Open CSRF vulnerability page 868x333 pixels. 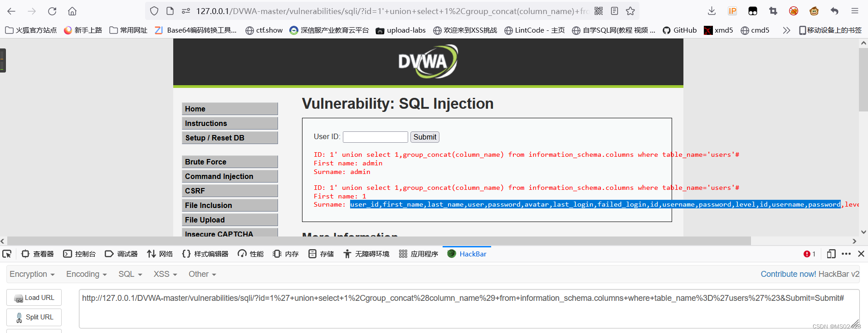click(x=230, y=191)
